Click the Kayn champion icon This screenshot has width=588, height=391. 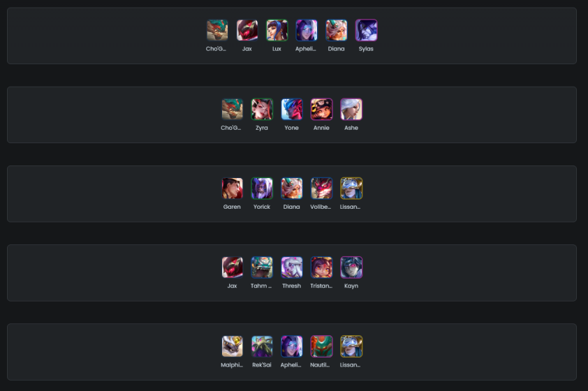click(351, 267)
